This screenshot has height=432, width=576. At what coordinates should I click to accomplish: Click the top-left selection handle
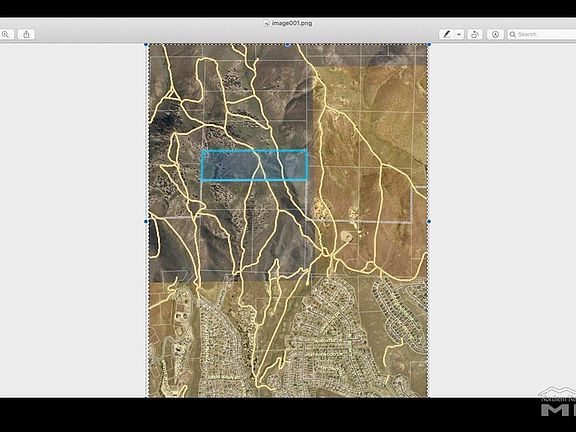[x=146, y=44]
